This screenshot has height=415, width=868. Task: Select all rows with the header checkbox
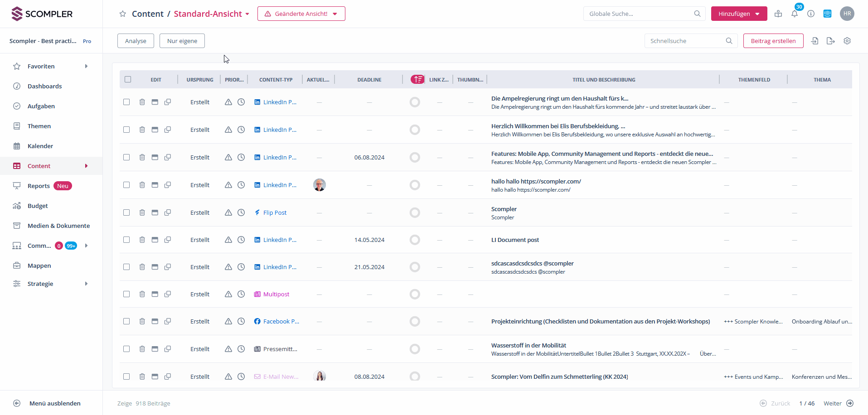tap(128, 79)
